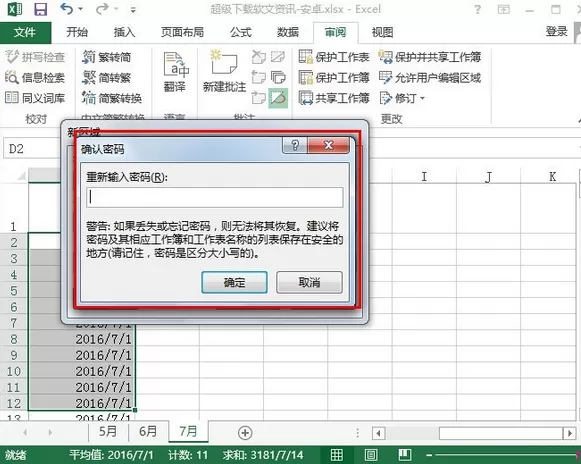Viewport: 581px width, 464px height.
Task: Switch to the 6月 sheet tab
Action: tap(148, 432)
